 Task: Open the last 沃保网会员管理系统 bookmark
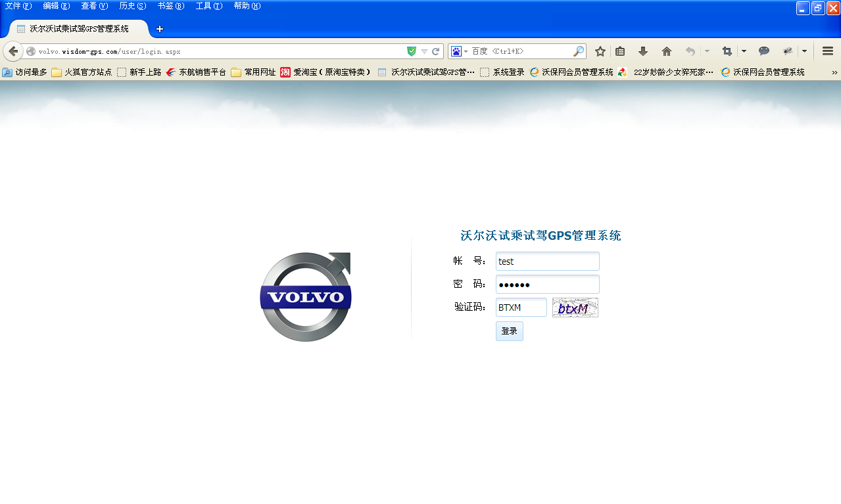[763, 72]
